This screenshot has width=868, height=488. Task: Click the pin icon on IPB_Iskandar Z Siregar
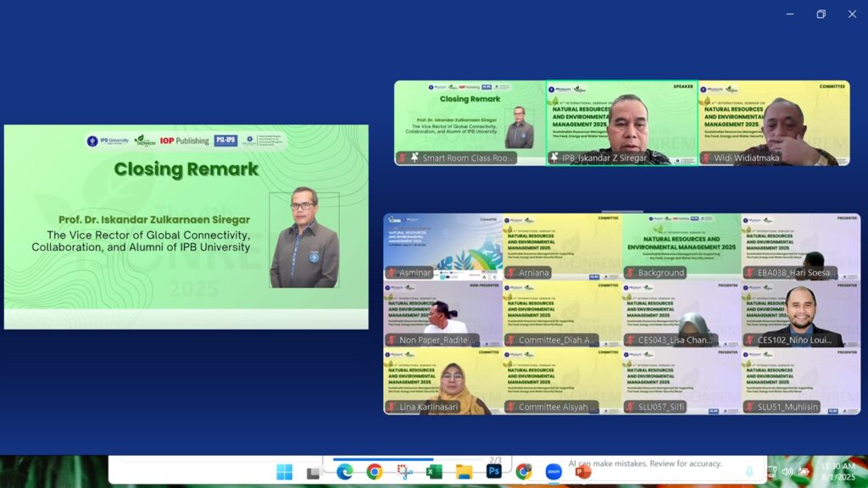(x=554, y=158)
